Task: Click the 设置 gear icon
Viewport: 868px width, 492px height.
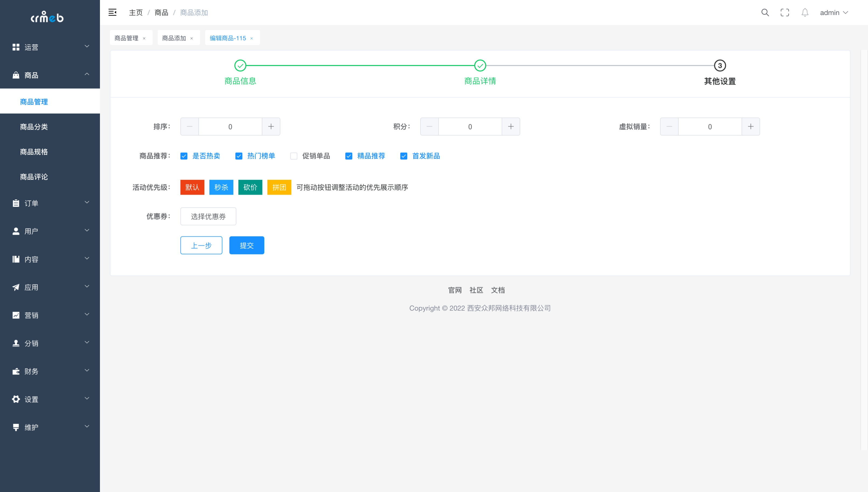Action: point(16,399)
